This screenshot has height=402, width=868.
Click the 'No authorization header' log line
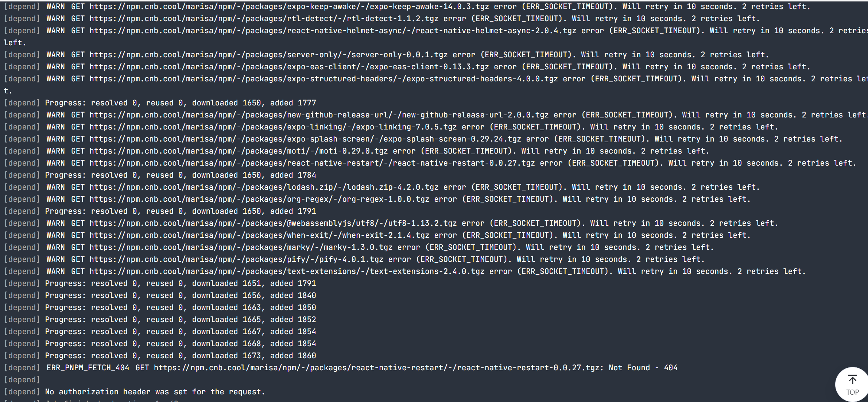coord(155,392)
